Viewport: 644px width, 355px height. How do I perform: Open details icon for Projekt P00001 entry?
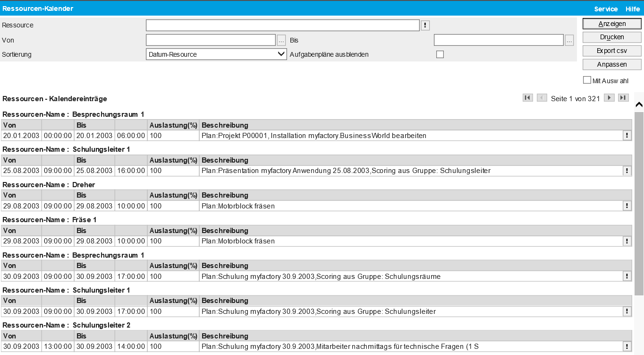627,136
